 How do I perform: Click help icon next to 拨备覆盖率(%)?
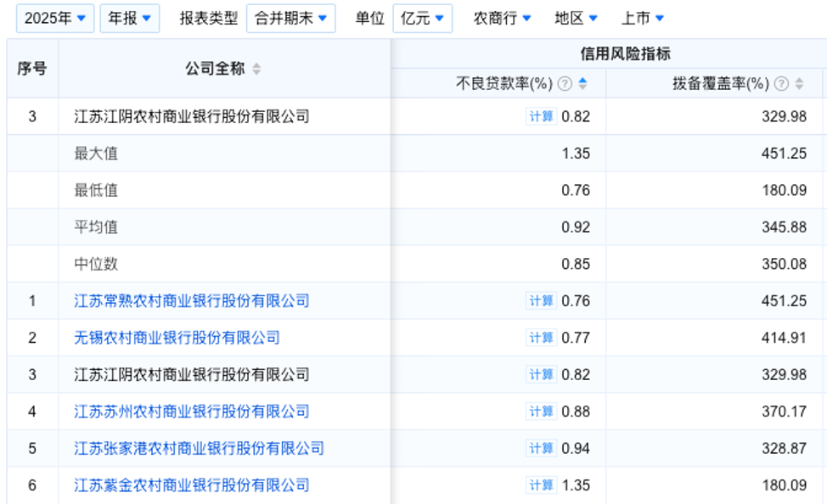[x=782, y=83]
